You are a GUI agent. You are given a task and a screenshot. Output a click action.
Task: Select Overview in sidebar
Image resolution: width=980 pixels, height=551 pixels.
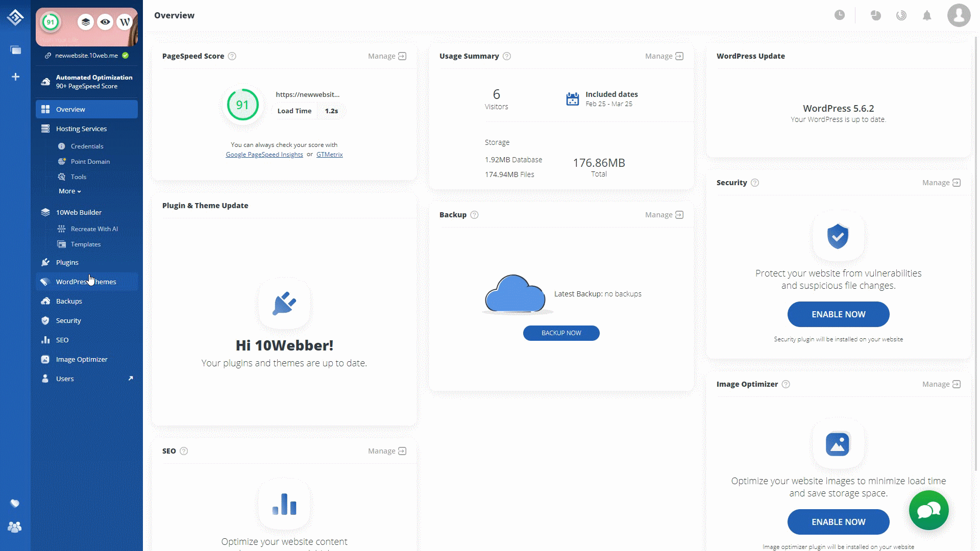tap(87, 109)
